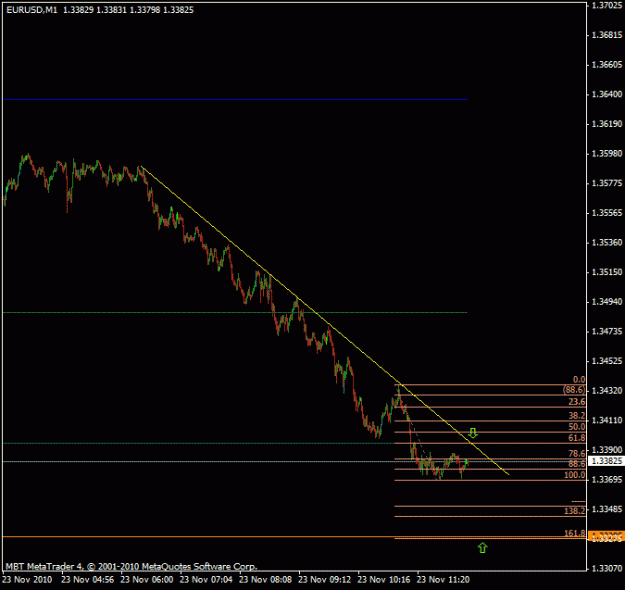Click the Fibonacci 100.0 level label
This screenshot has width=625, height=590.
pyautogui.click(x=575, y=475)
